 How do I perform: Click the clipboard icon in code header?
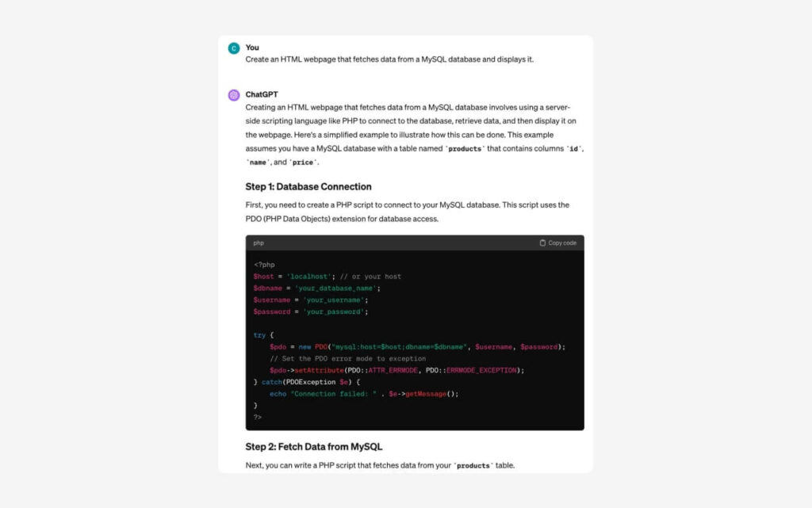pyautogui.click(x=542, y=243)
